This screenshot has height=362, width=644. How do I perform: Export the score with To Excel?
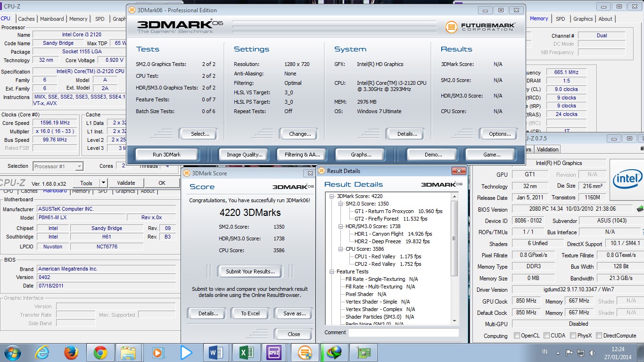pyautogui.click(x=250, y=313)
